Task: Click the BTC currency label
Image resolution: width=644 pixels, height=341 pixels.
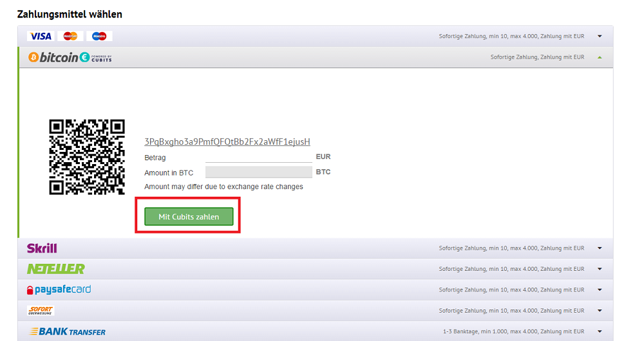Action: tap(323, 172)
